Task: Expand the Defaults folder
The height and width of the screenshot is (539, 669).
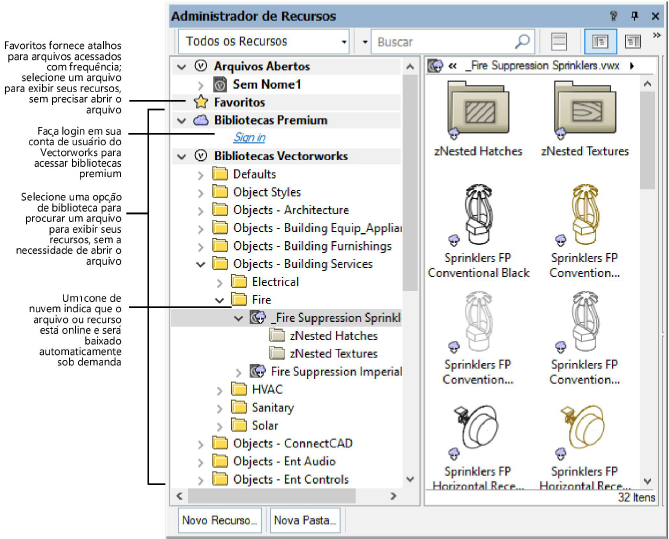Action: [201, 175]
